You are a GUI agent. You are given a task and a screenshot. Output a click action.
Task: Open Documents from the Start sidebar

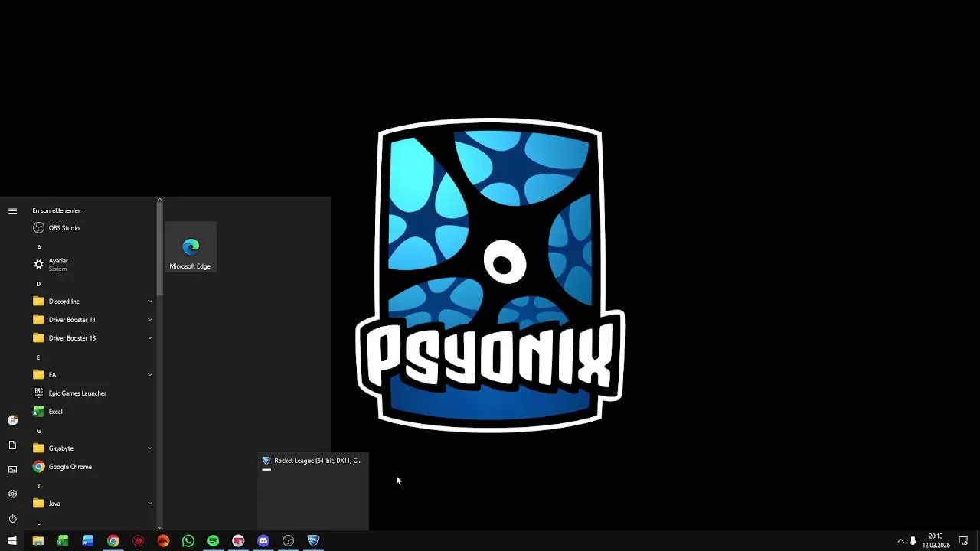[x=12, y=445]
